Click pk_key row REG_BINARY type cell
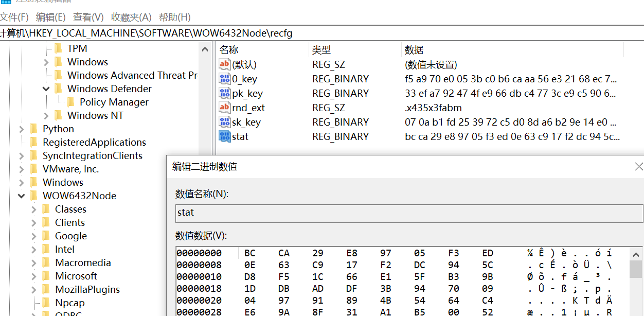The height and width of the screenshot is (316, 644). tap(341, 93)
